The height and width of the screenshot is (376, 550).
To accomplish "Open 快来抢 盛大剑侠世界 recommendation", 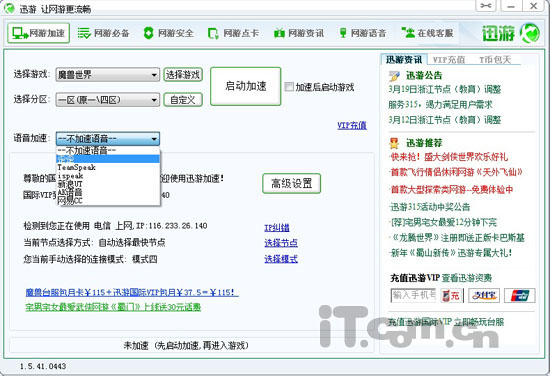I will [x=449, y=157].
